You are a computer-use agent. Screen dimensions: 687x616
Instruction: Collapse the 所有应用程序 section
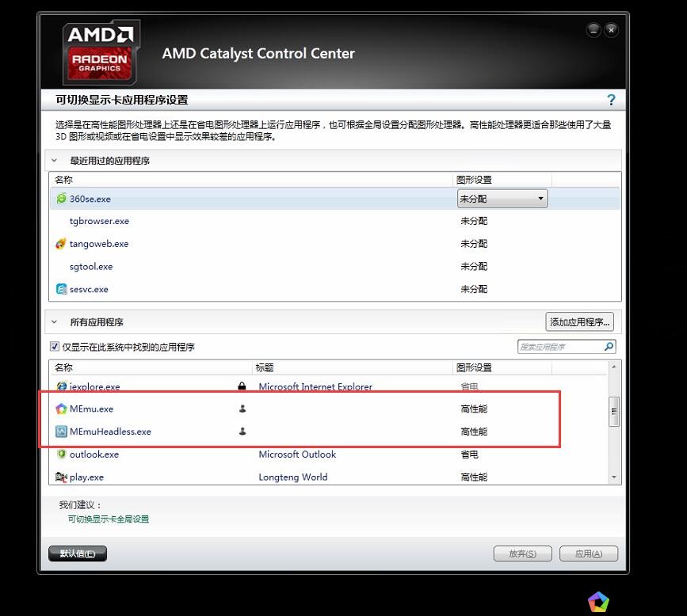55,321
